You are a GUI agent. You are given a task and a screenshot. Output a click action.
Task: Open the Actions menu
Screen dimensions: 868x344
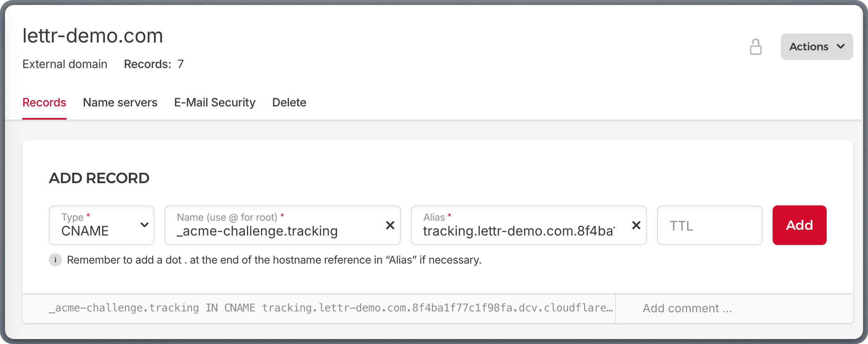816,47
